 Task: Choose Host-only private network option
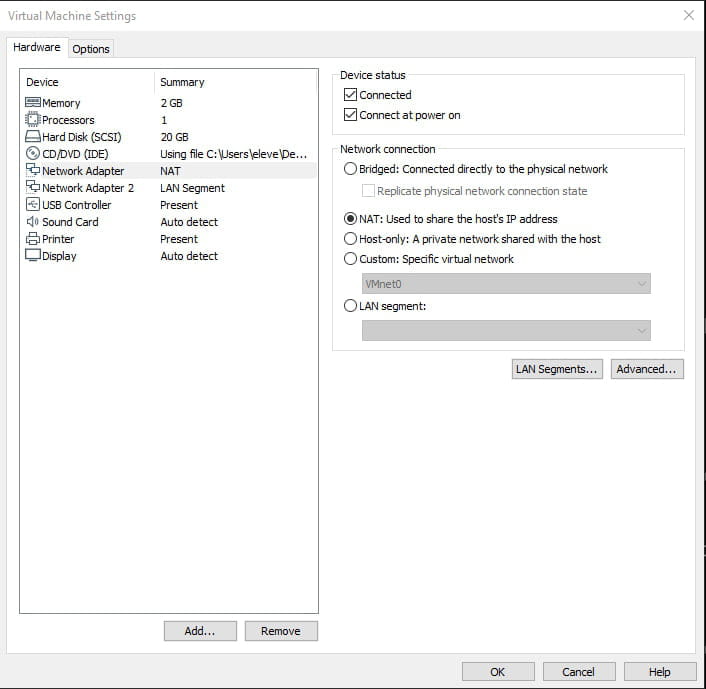tap(350, 239)
